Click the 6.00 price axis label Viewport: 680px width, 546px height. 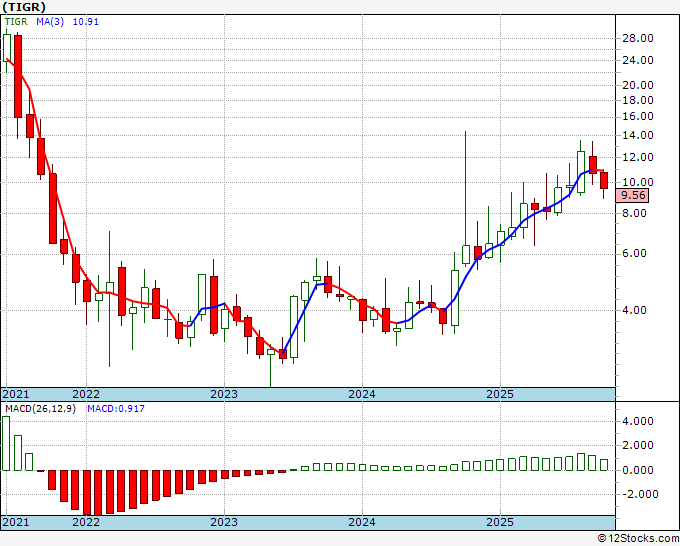tap(634, 253)
